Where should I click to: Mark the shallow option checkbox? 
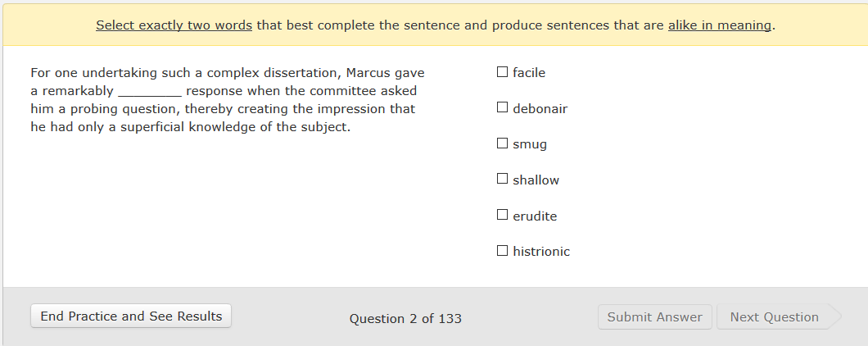[x=502, y=179]
